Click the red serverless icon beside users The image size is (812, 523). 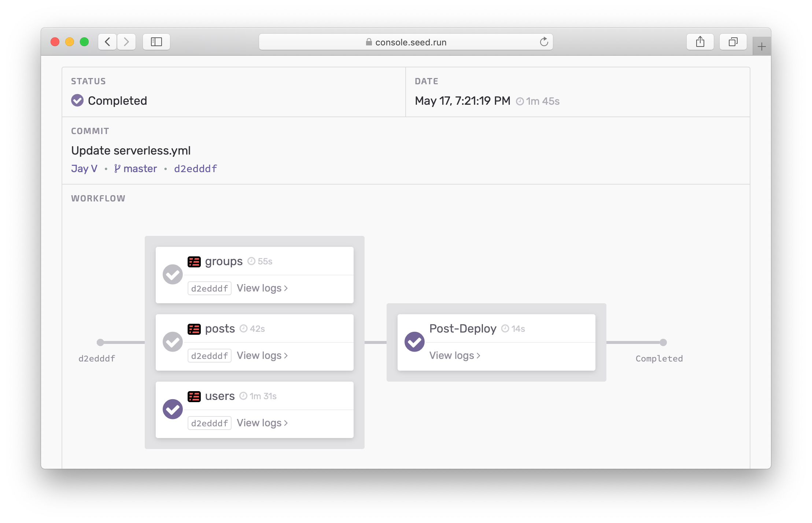pos(194,396)
